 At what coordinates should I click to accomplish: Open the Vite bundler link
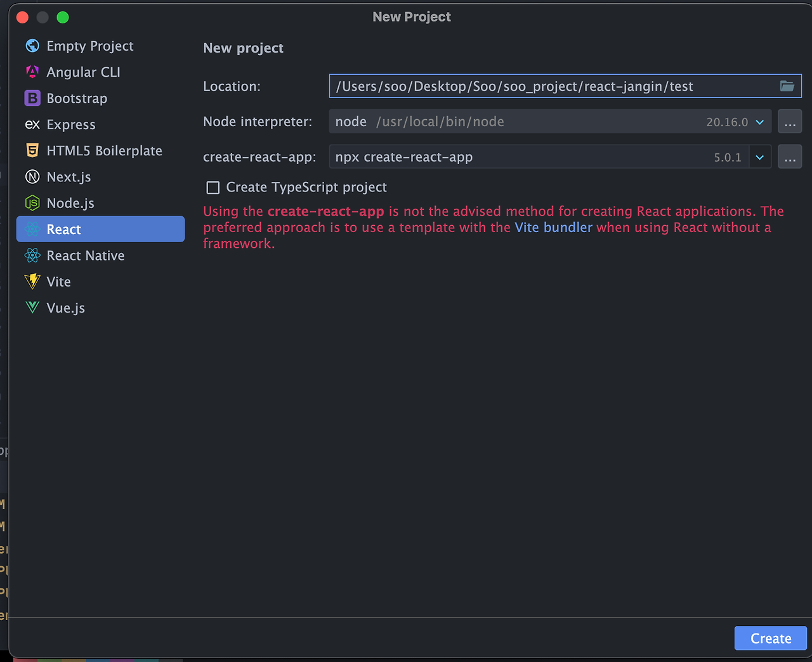coord(553,228)
